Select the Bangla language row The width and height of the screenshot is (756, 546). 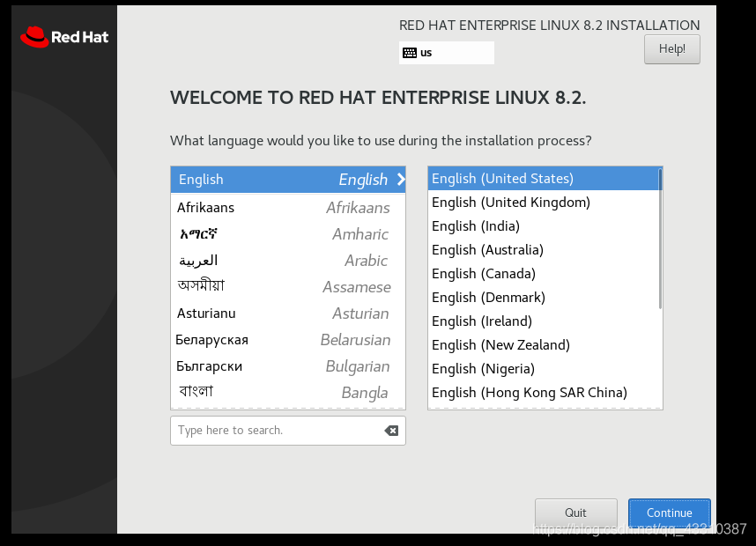point(288,393)
